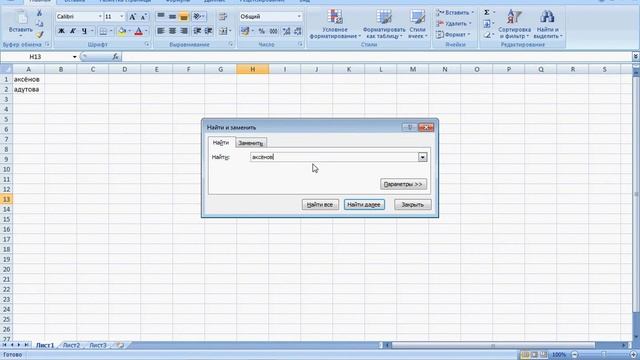This screenshot has width=640, height=360.
Task: Click the Copy icon in clipboard group
Action: 39,24
